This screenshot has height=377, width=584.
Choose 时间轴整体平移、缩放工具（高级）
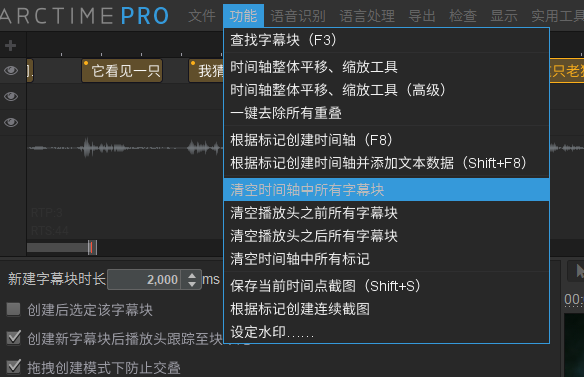click(387, 90)
